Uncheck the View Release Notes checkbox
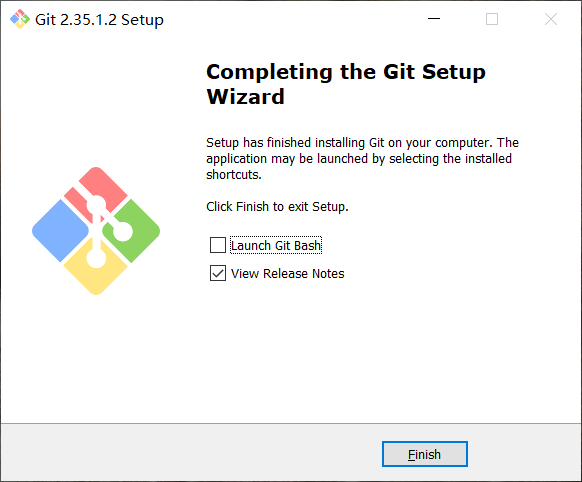Screen dimensions: 582x482 (218, 273)
